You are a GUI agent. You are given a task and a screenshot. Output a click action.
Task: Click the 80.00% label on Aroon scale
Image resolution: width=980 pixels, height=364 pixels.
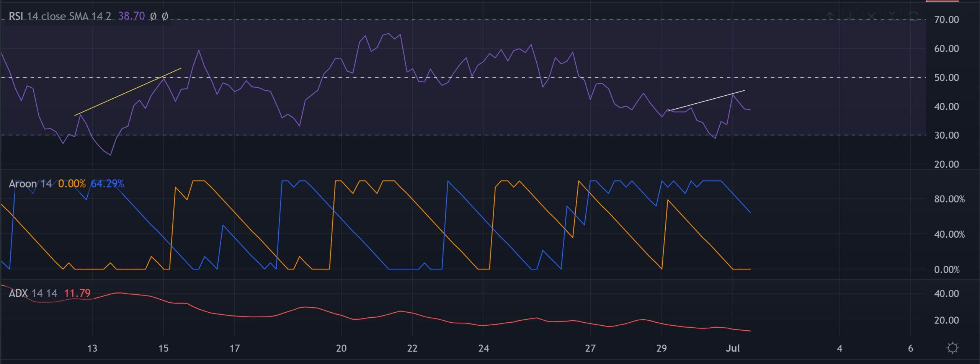coord(949,199)
